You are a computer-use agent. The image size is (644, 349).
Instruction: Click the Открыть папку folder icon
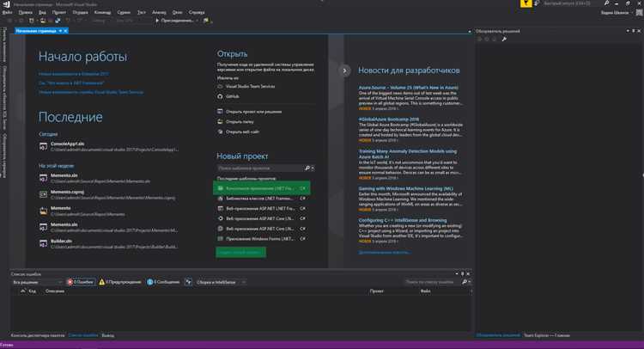221,121
